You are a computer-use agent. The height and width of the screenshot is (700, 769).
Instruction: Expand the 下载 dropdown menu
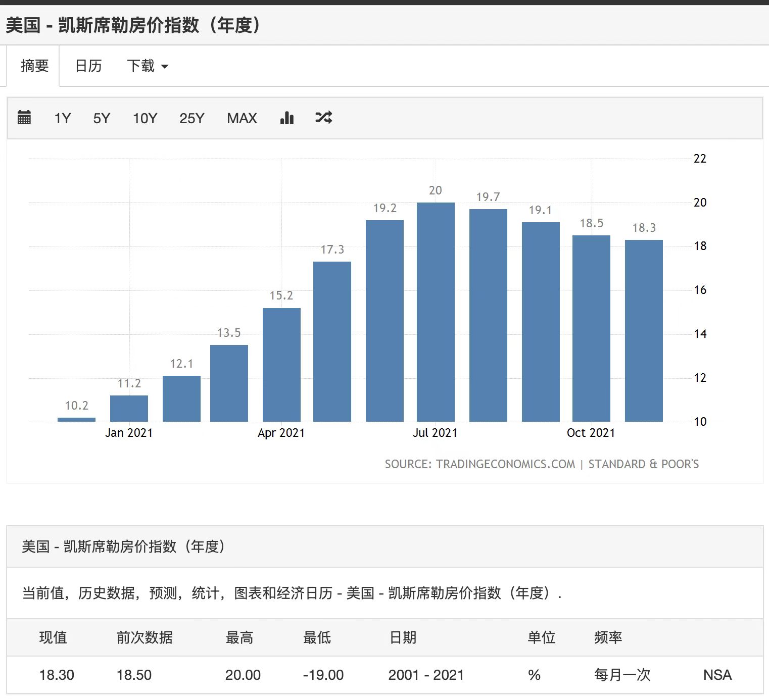tap(147, 66)
